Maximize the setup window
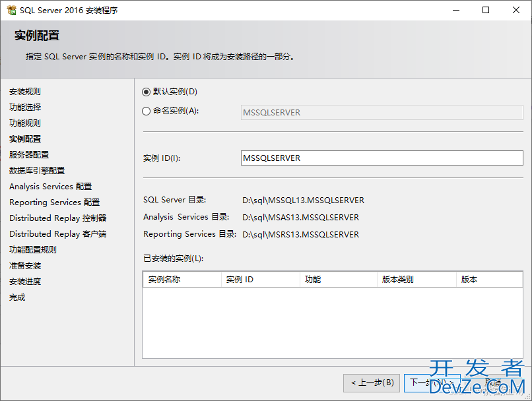This screenshot has width=532, height=401. 486,10
